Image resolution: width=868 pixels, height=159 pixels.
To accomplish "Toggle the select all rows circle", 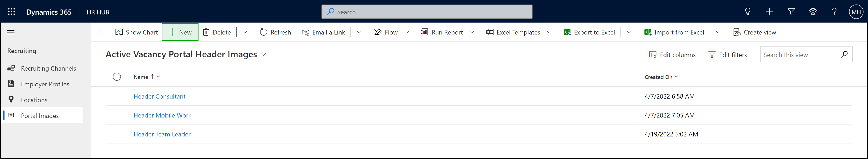I will (x=117, y=77).
